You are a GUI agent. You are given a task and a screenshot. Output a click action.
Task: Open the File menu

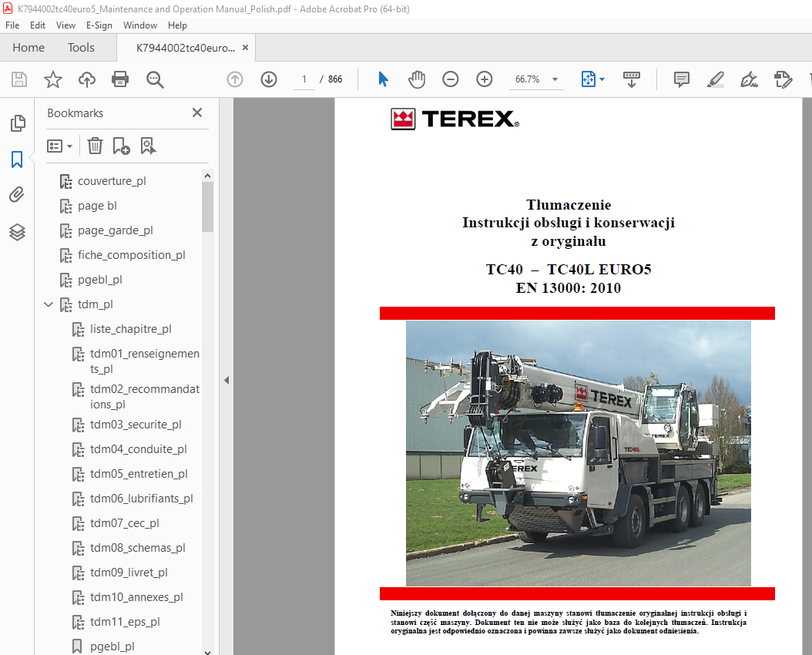point(12,25)
